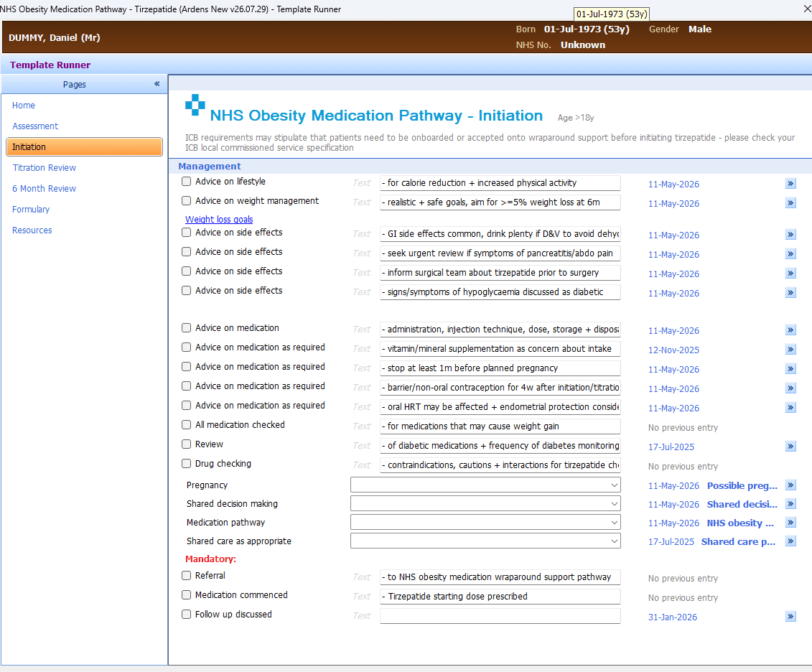This screenshot has height=672, width=812.
Task: Open history arrow for Pregnancy row
Action: coord(790,485)
